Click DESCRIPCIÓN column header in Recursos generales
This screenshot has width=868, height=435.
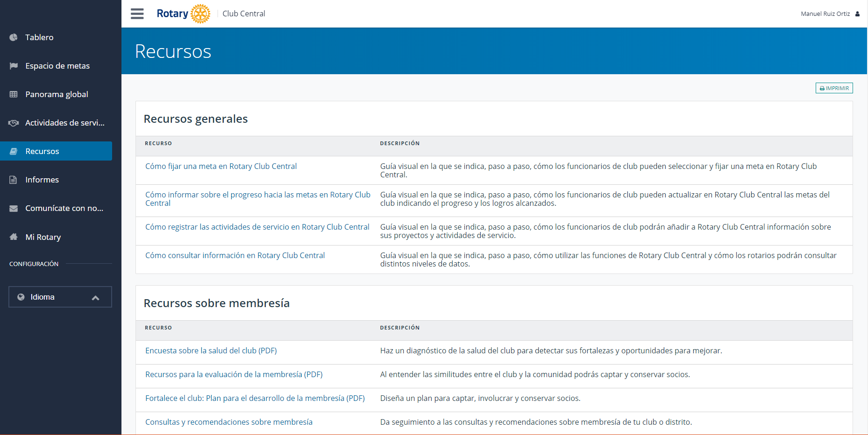point(400,143)
